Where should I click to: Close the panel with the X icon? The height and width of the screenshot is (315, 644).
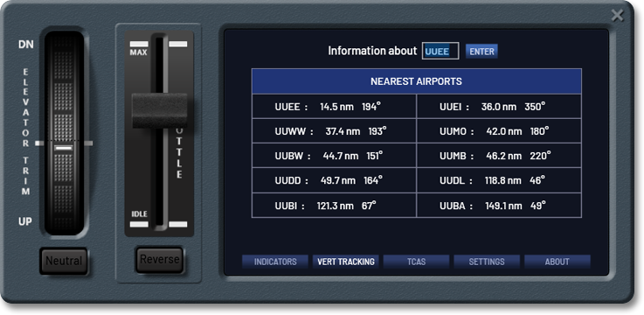pyautogui.click(x=617, y=16)
